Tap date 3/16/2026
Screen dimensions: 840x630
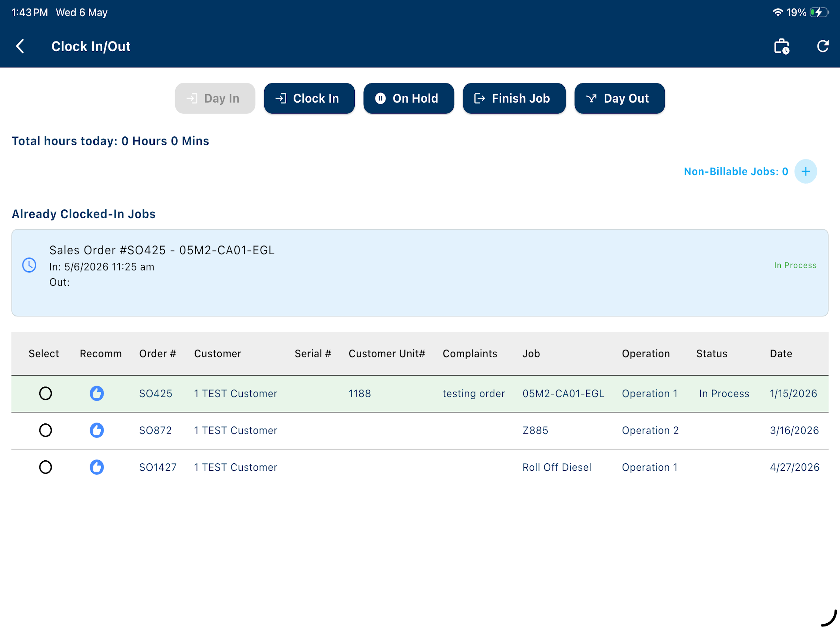point(794,430)
